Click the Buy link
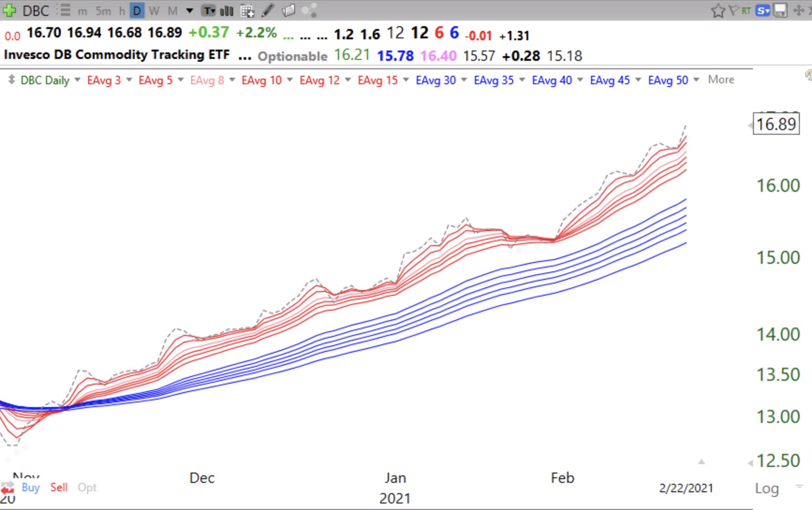 30,487
